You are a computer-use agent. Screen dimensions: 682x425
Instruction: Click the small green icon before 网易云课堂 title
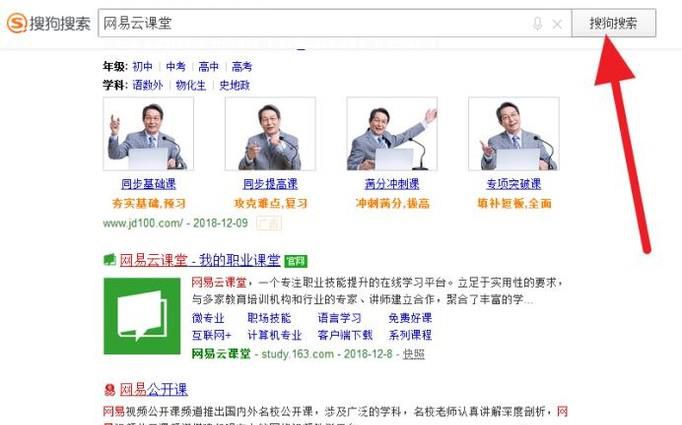(x=110, y=260)
